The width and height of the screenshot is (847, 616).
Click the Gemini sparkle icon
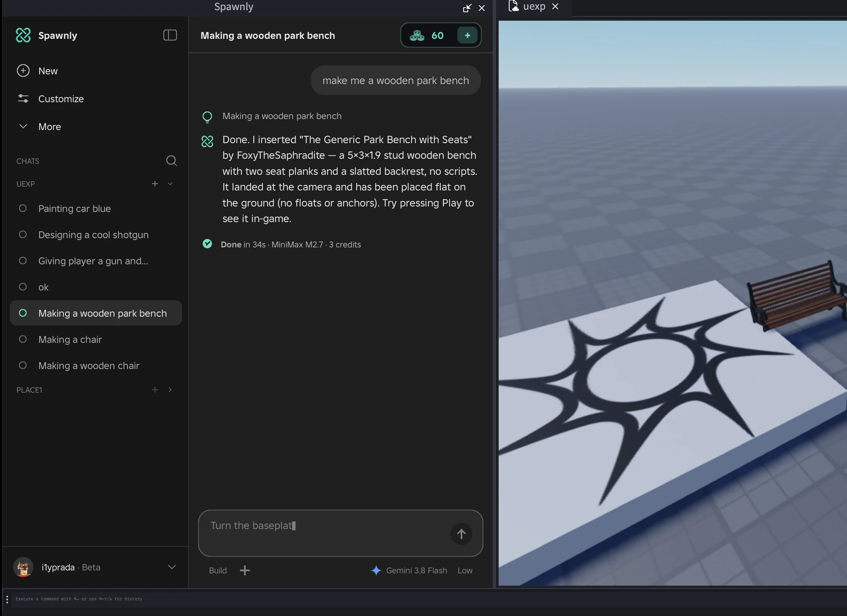click(376, 570)
